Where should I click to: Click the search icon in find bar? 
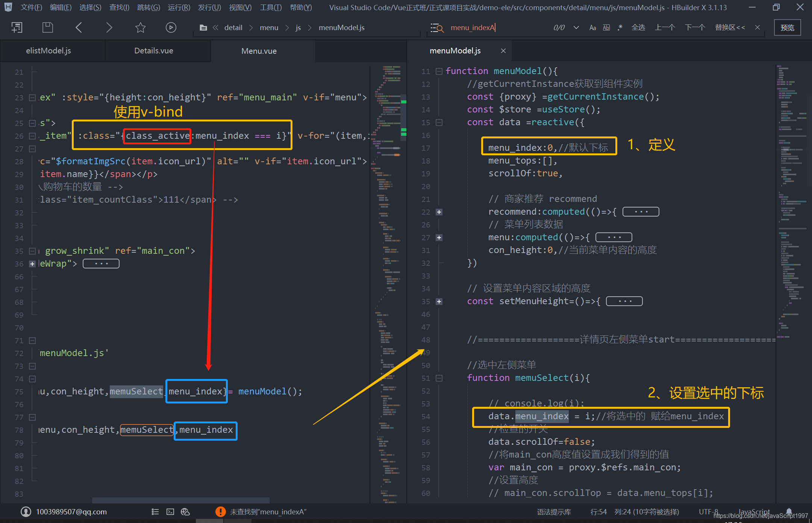(x=437, y=28)
